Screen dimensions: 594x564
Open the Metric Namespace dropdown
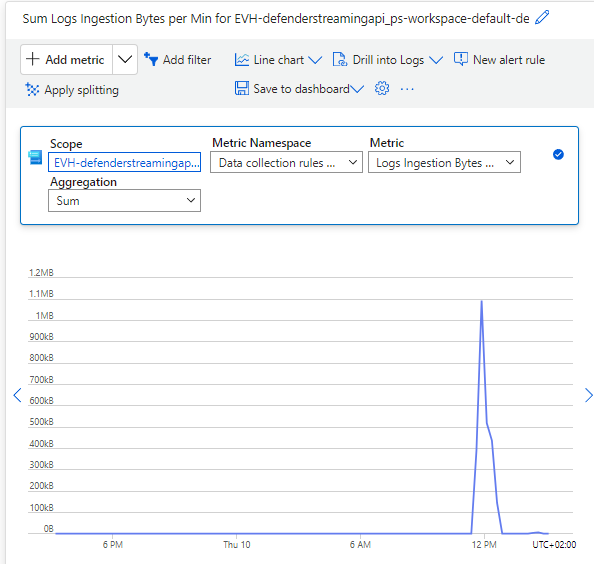coord(286,162)
